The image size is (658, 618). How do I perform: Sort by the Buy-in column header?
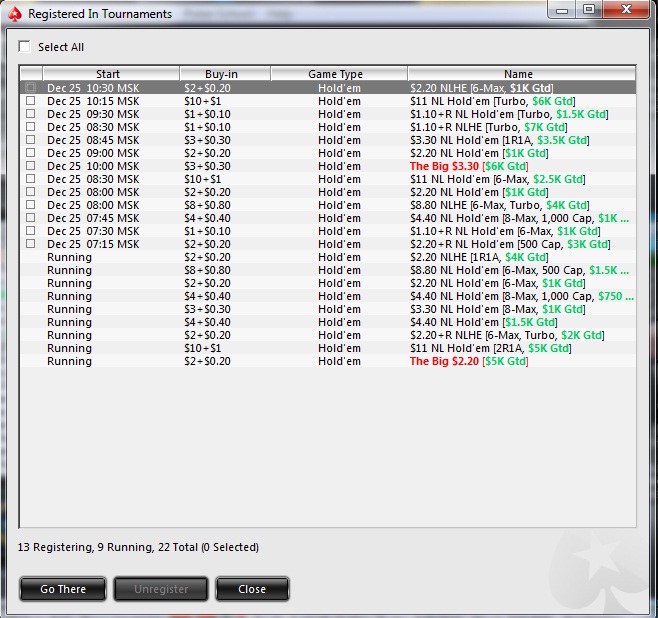pos(225,74)
